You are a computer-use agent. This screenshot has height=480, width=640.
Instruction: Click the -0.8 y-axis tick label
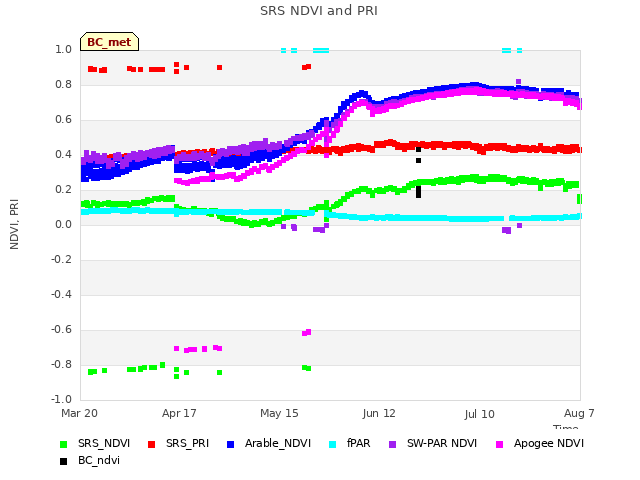pos(61,364)
